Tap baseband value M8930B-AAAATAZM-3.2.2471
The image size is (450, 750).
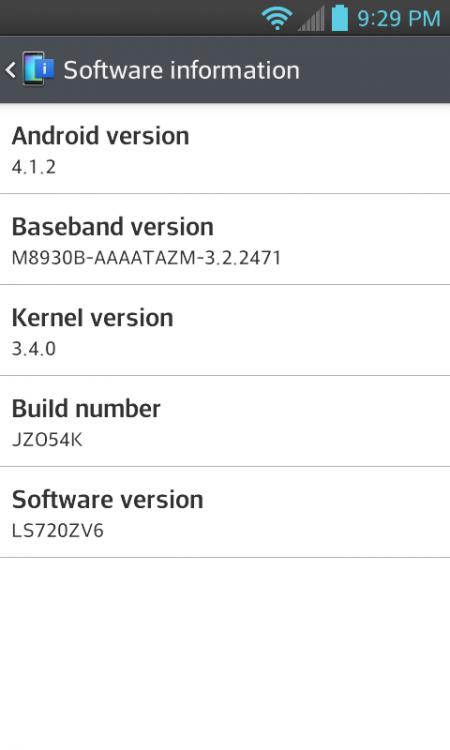(x=146, y=258)
